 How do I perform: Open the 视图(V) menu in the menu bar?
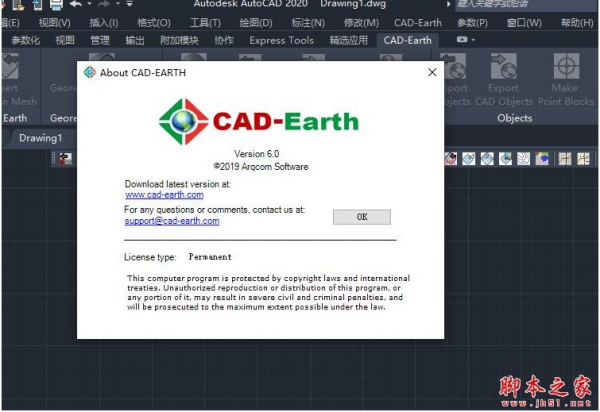click(55, 23)
